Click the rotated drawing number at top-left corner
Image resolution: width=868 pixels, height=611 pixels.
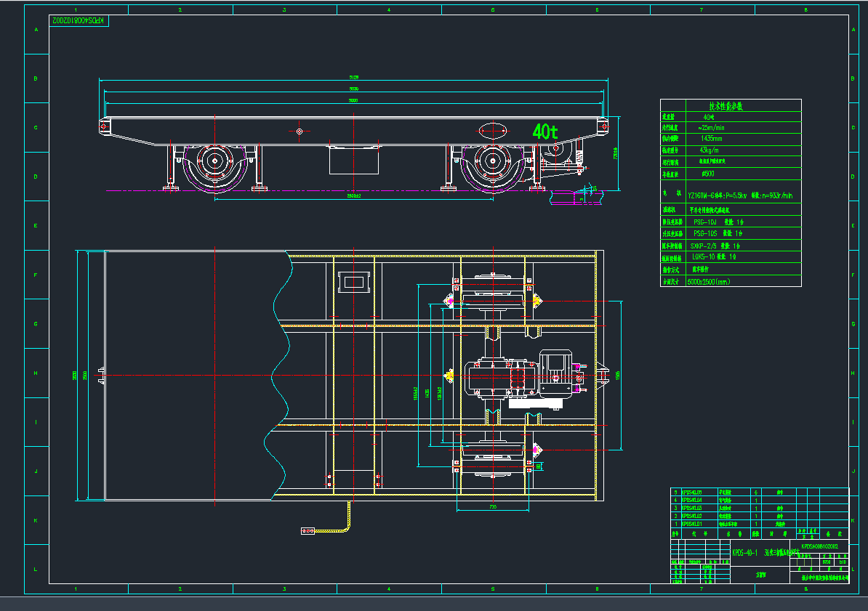click(79, 21)
